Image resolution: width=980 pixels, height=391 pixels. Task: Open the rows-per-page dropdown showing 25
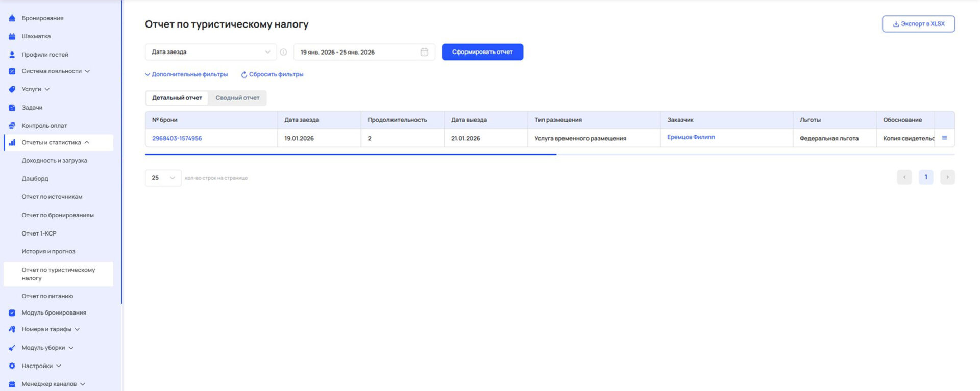pyautogui.click(x=163, y=178)
